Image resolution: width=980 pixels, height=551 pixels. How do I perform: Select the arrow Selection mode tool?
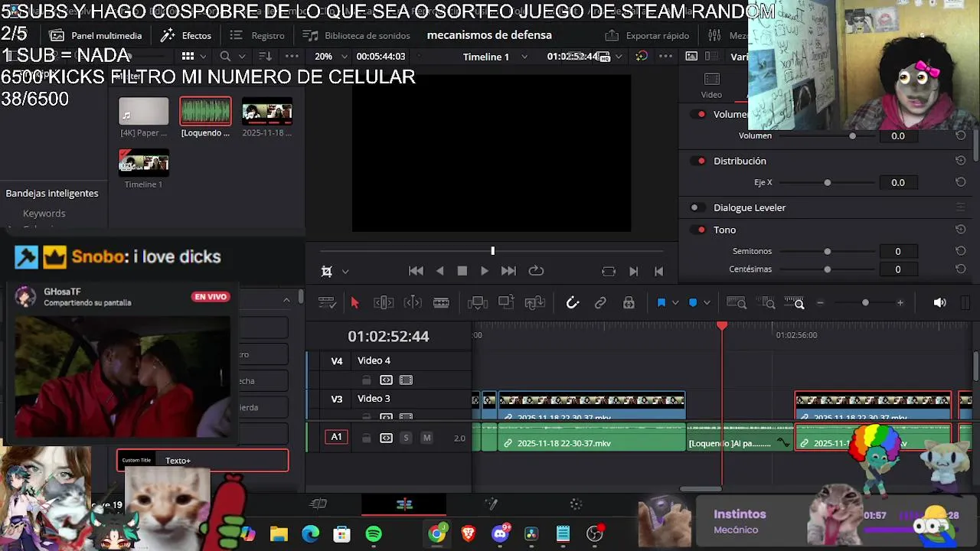click(x=354, y=303)
